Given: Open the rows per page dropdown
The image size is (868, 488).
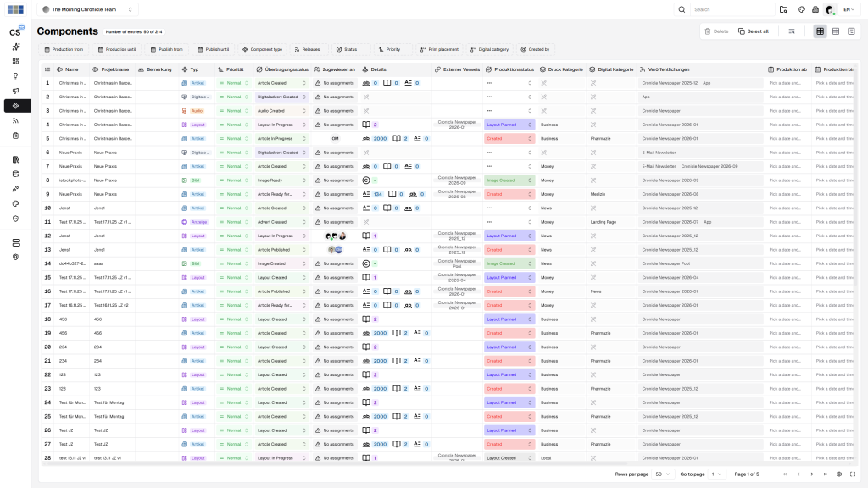Looking at the screenshot, I should point(663,474).
